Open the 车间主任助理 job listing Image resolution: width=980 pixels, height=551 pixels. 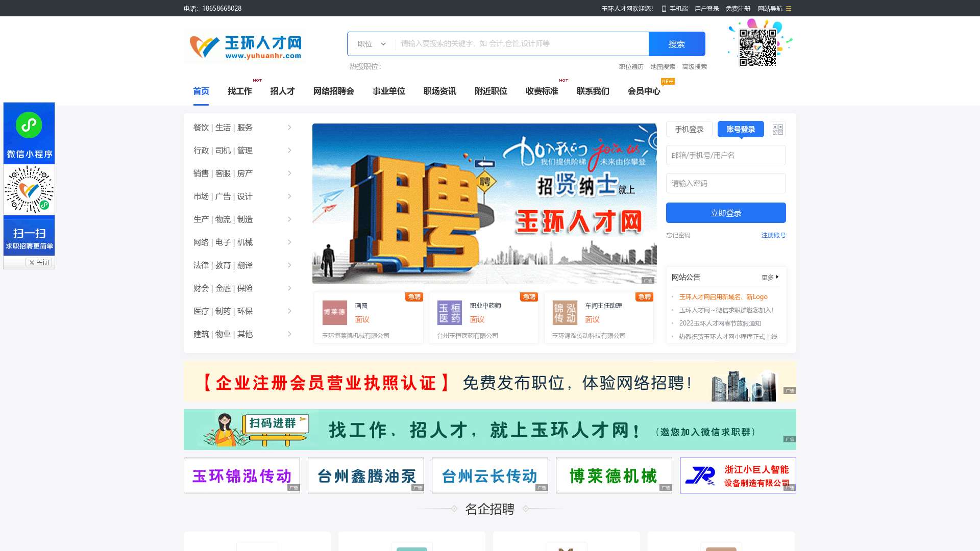604,306
